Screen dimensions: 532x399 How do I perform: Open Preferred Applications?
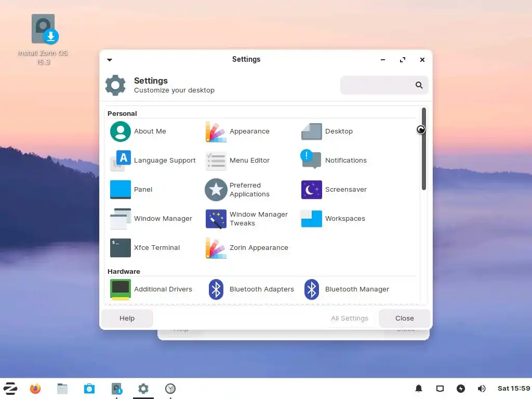point(237,190)
